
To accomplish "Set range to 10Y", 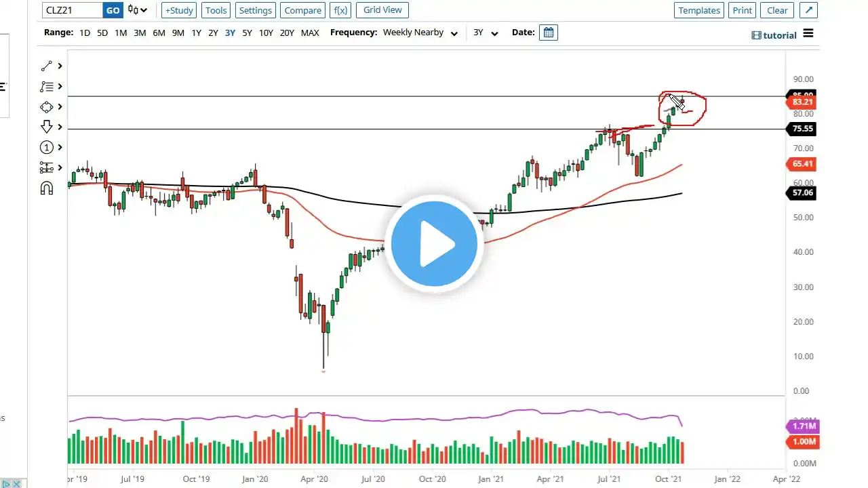I will pyautogui.click(x=267, y=33).
